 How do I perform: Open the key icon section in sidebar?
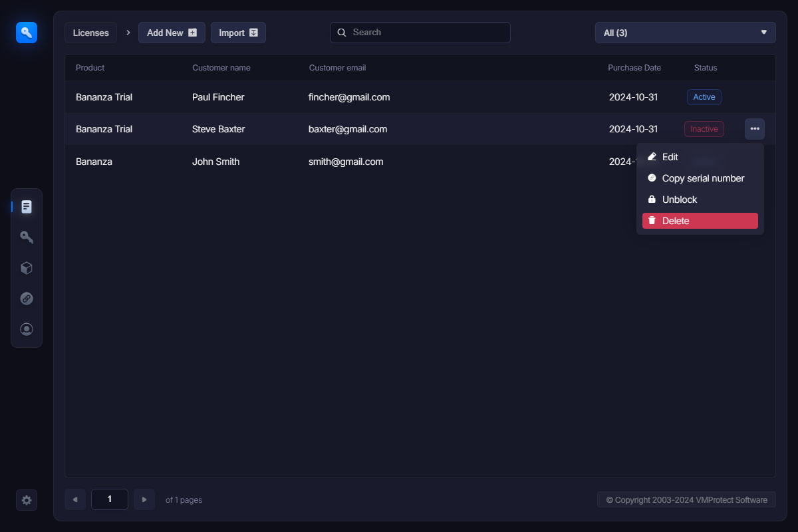pyautogui.click(x=27, y=237)
